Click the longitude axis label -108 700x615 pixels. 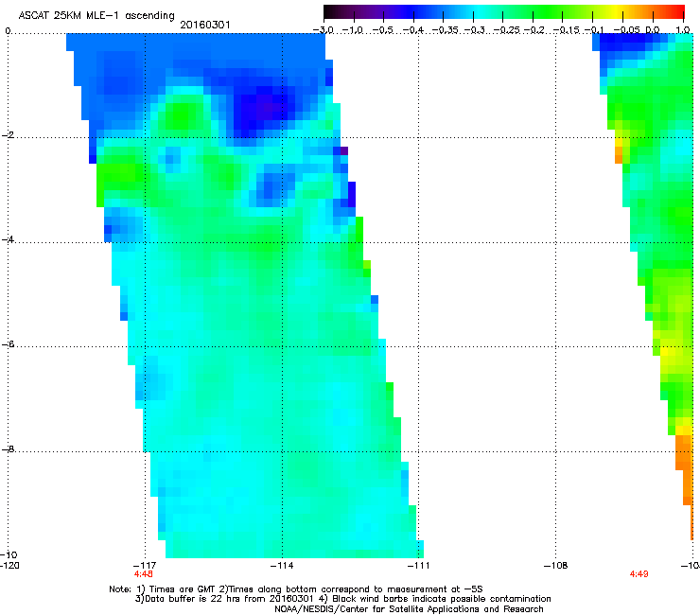point(555,566)
